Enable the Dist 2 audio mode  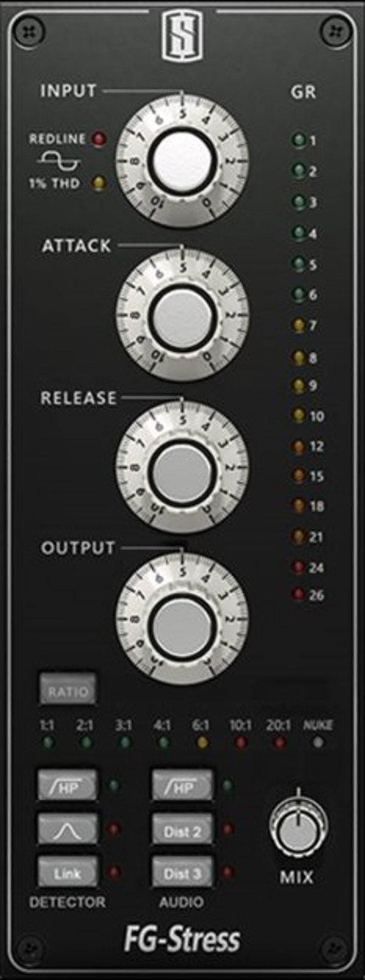pyautogui.click(x=182, y=828)
